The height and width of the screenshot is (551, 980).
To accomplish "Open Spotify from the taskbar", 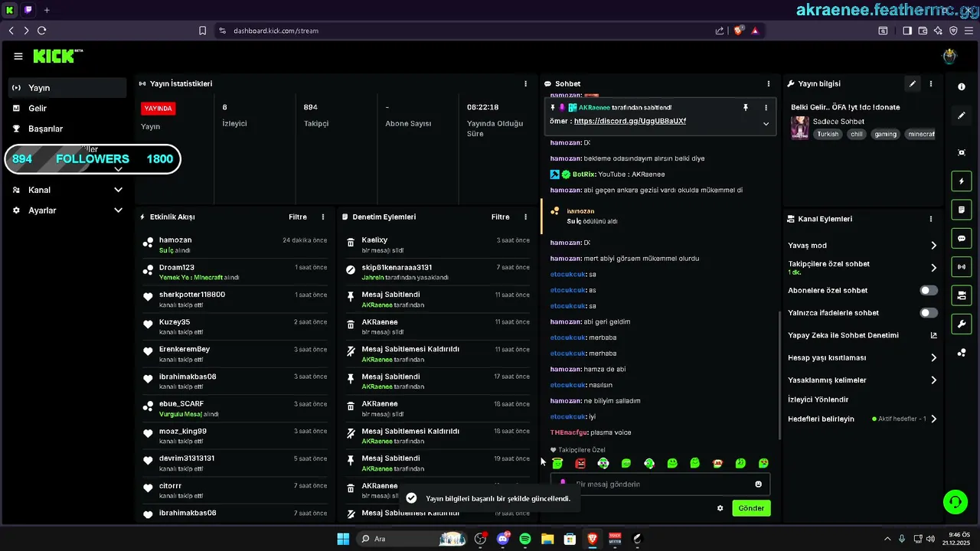I will [525, 539].
